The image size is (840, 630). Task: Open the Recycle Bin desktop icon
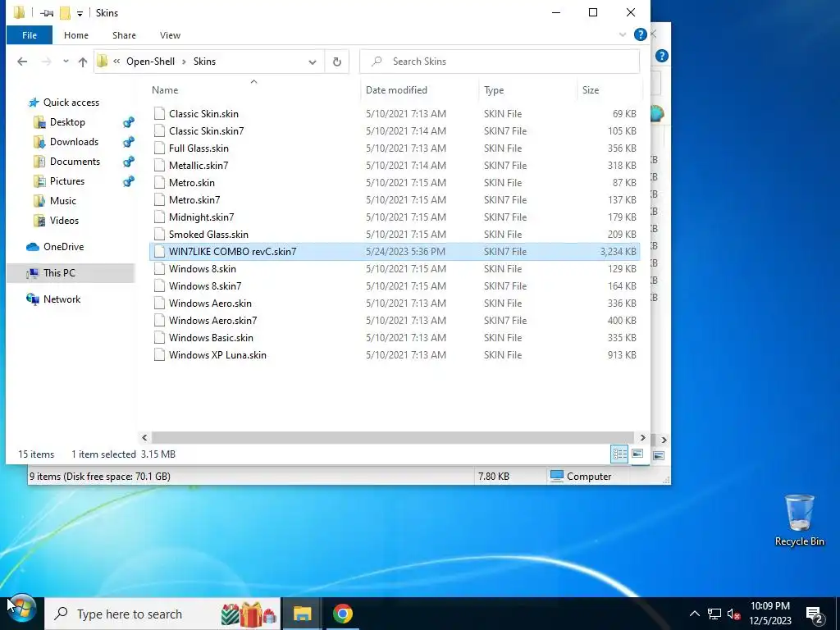pyautogui.click(x=799, y=520)
